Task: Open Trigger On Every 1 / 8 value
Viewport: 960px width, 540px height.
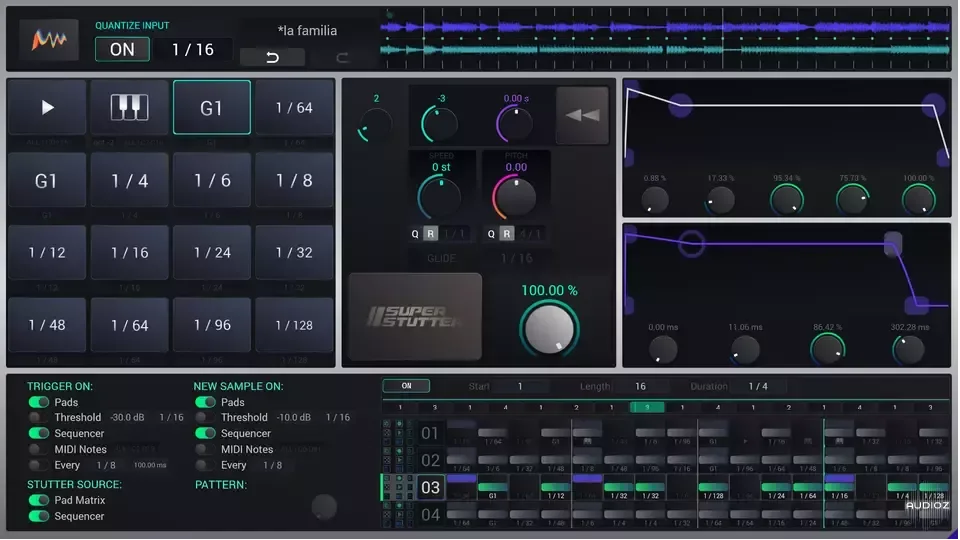Action: coord(105,465)
